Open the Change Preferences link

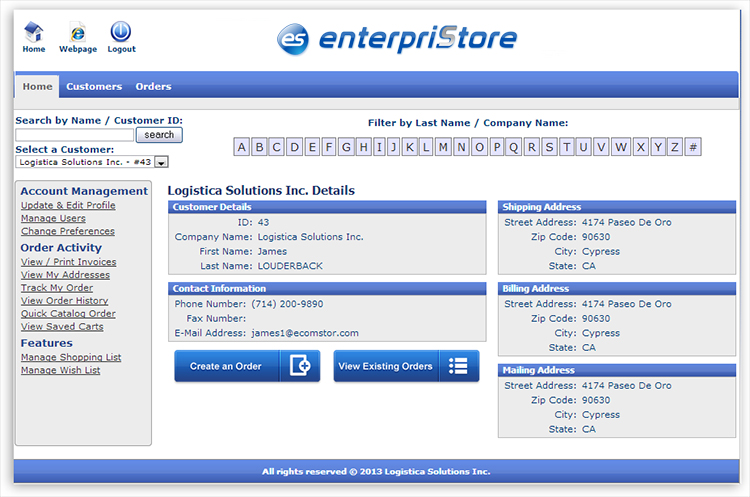(67, 231)
